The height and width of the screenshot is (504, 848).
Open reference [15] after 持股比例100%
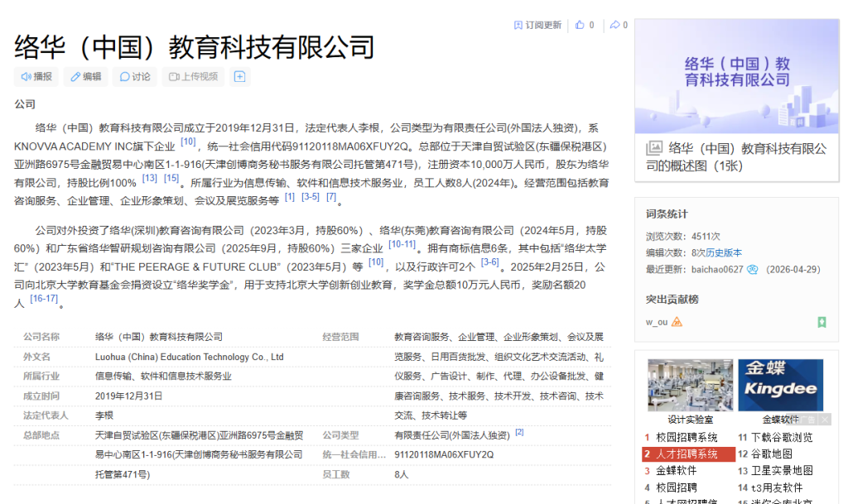(x=171, y=178)
